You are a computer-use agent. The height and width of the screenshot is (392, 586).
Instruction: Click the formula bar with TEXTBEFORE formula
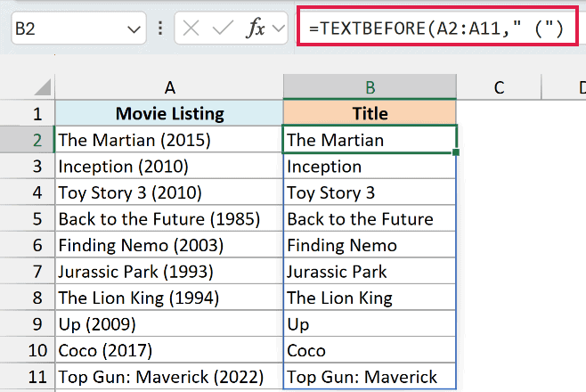pos(437,26)
